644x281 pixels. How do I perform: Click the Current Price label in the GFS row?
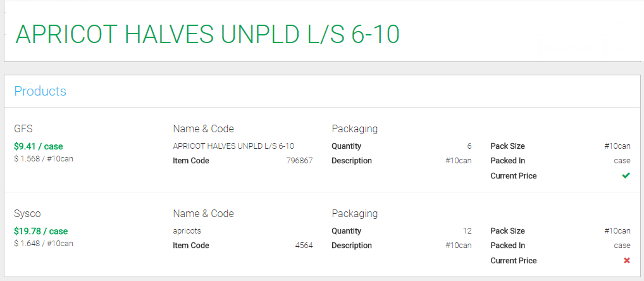click(513, 175)
